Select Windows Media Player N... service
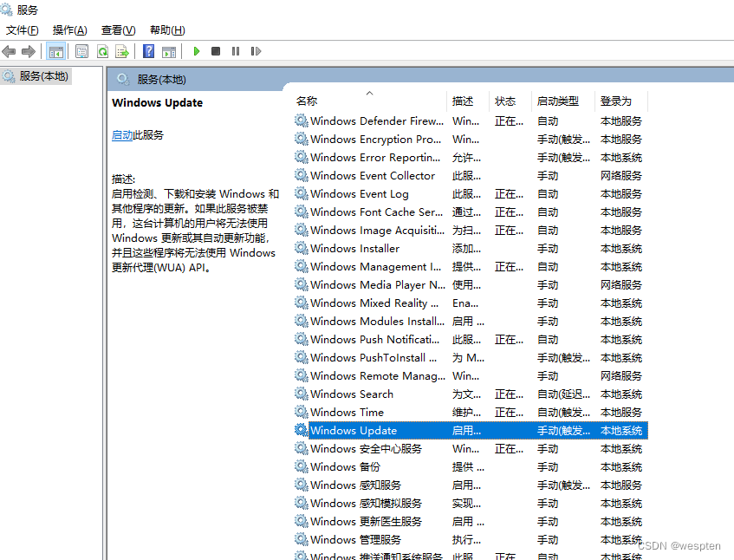This screenshot has width=734, height=560. 378,284
